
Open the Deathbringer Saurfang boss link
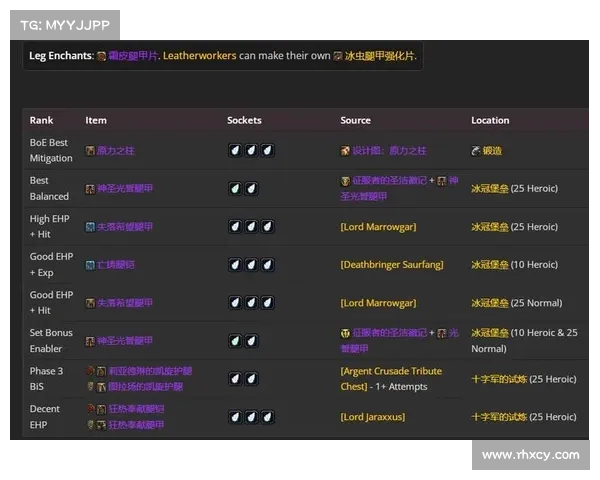click(392, 264)
